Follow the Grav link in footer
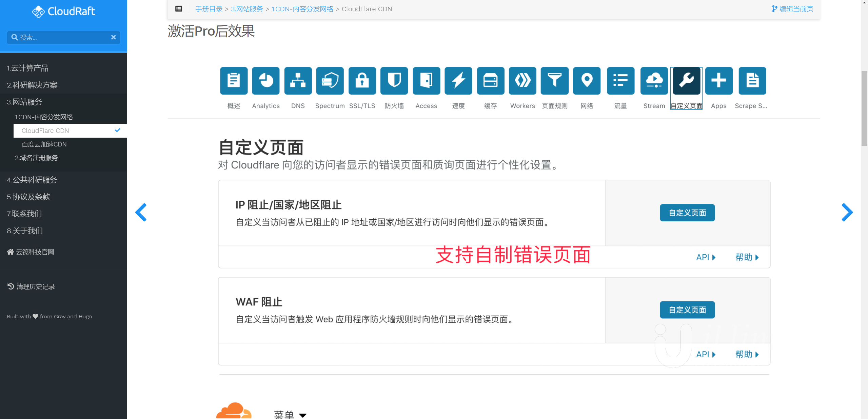 pos(60,317)
